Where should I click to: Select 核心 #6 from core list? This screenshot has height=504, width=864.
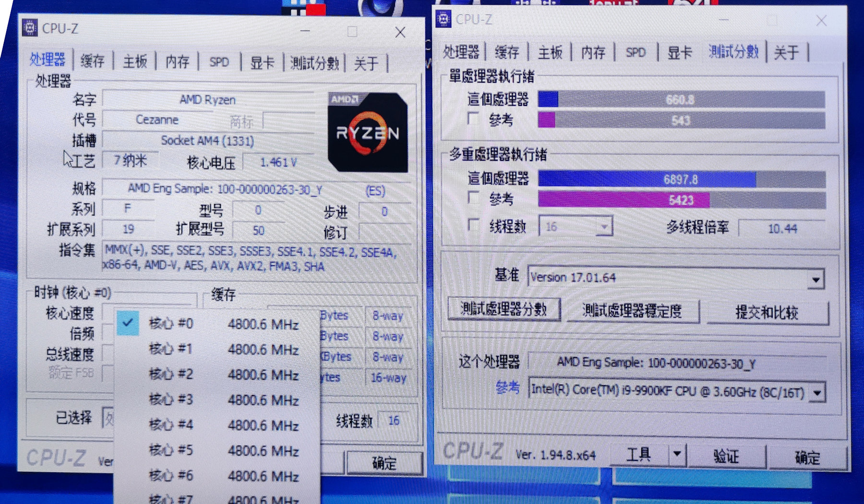point(217,476)
